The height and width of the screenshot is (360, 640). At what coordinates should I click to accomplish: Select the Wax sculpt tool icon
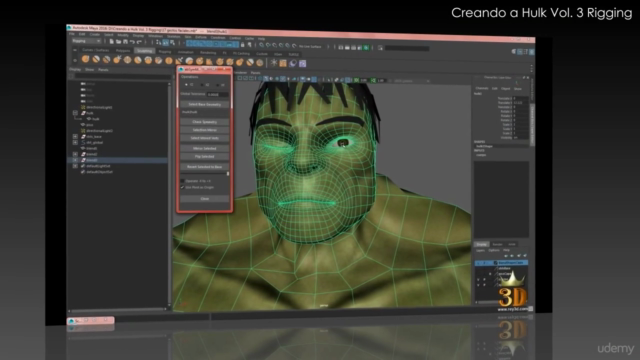point(189,61)
